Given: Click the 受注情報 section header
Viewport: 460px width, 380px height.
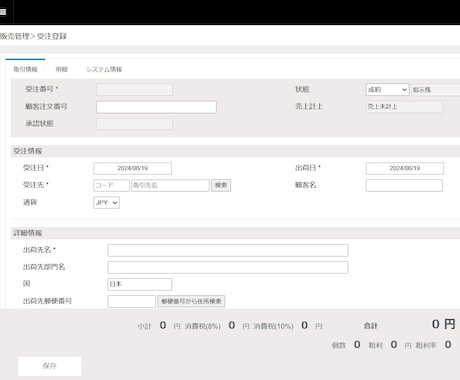Looking at the screenshot, I should click(235, 151).
